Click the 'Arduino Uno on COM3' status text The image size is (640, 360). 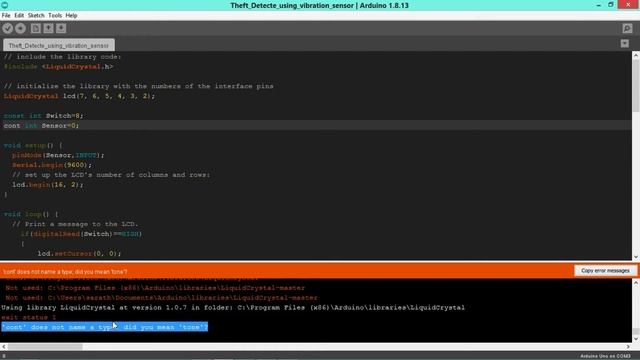605,356
